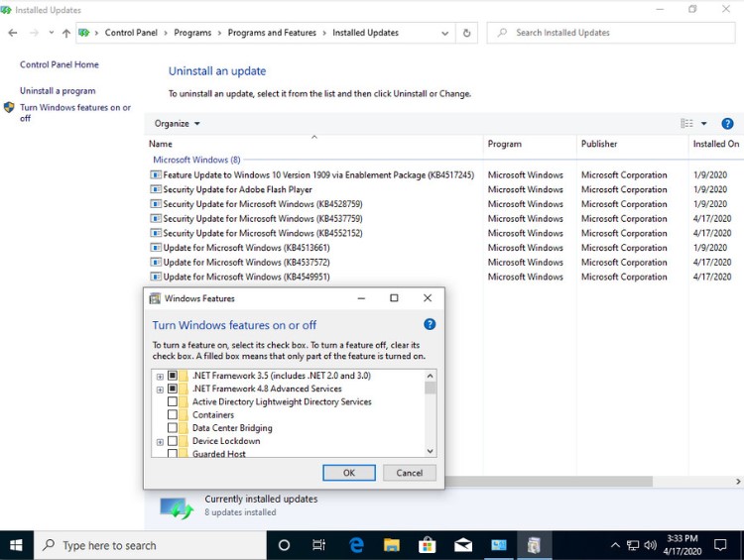Click the features list scrollbar thumb
This screenshot has height=560, width=744.
tap(430, 389)
